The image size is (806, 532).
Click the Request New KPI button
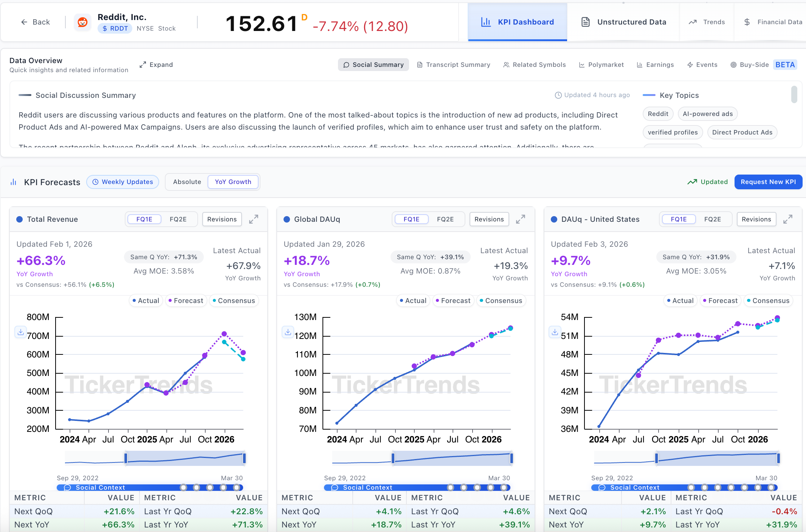(768, 182)
